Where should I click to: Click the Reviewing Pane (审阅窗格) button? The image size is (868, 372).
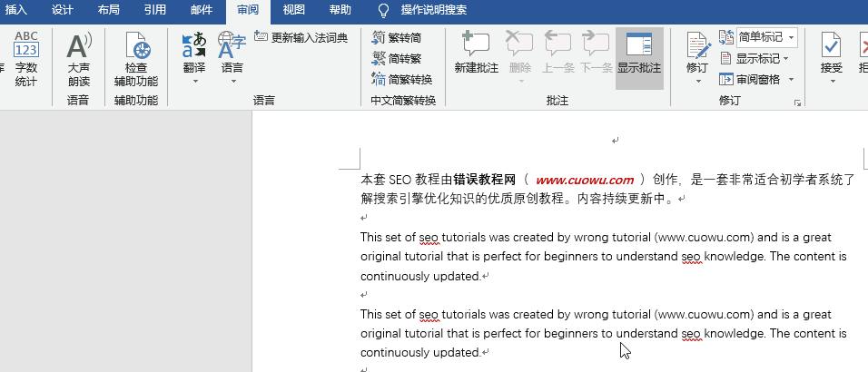point(750,79)
